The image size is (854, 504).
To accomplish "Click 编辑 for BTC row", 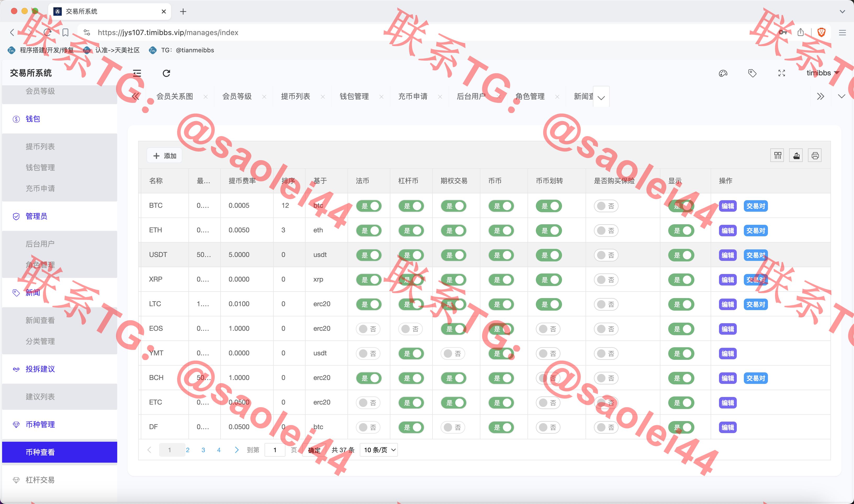I will (728, 206).
